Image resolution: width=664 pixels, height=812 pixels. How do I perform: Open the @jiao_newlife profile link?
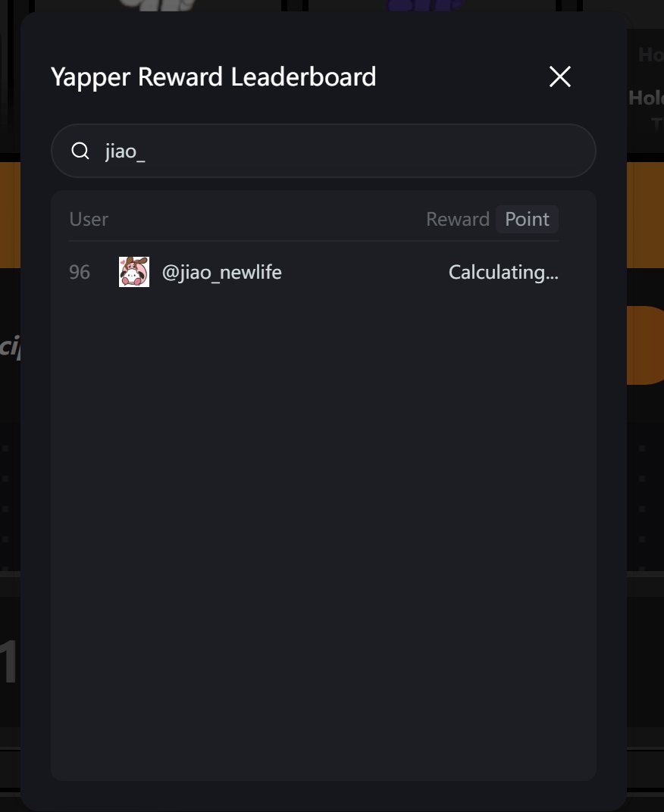click(x=222, y=273)
